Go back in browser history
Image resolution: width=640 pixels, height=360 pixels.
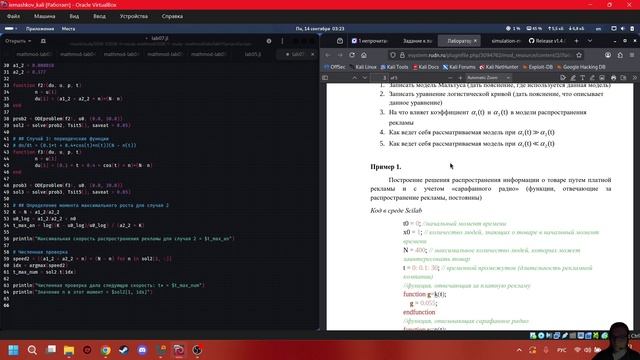pos(328,55)
